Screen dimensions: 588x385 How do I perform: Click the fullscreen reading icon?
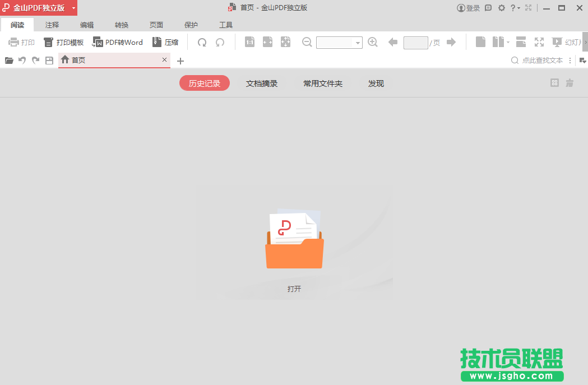click(539, 42)
